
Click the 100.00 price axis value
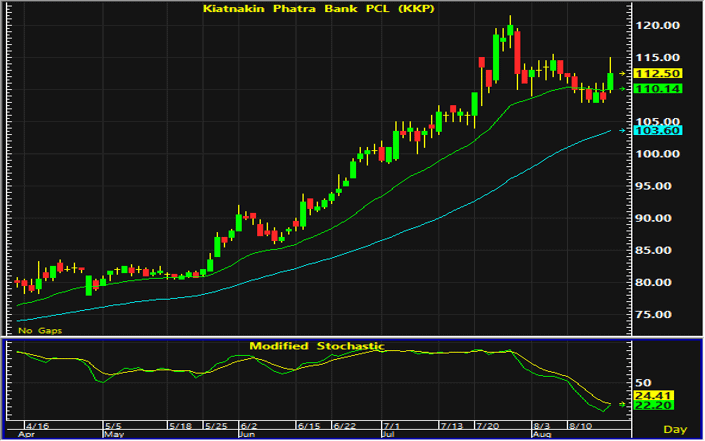pyautogui.click(x=657, y=154)
